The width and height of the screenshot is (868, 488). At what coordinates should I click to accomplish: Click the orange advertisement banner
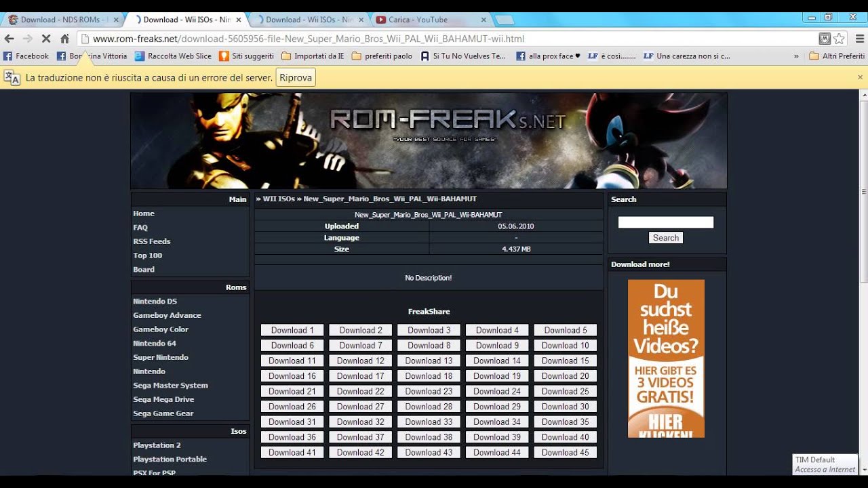pos(666,359)
